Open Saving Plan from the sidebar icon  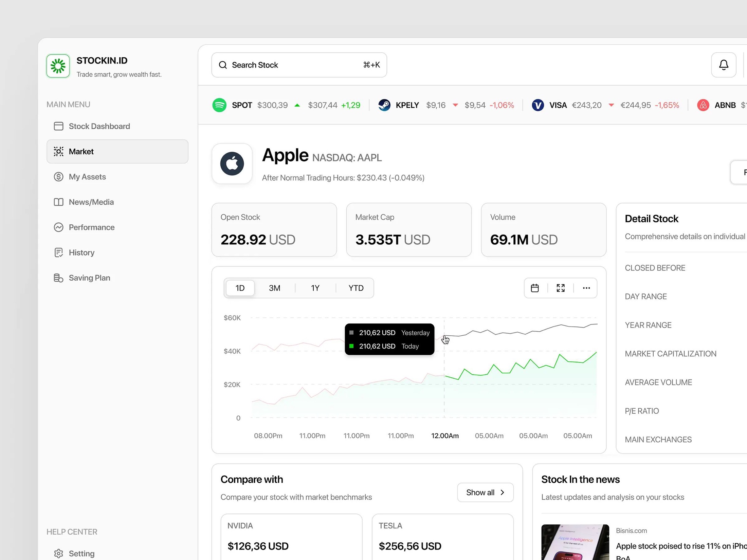click(58, 277)
